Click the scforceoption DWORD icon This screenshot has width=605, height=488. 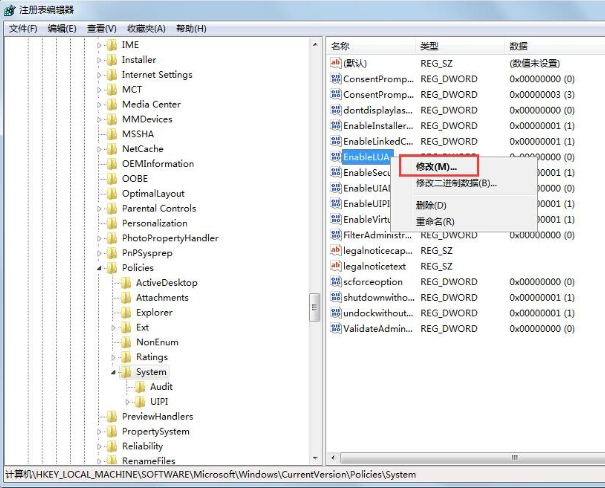click(336, 282)
